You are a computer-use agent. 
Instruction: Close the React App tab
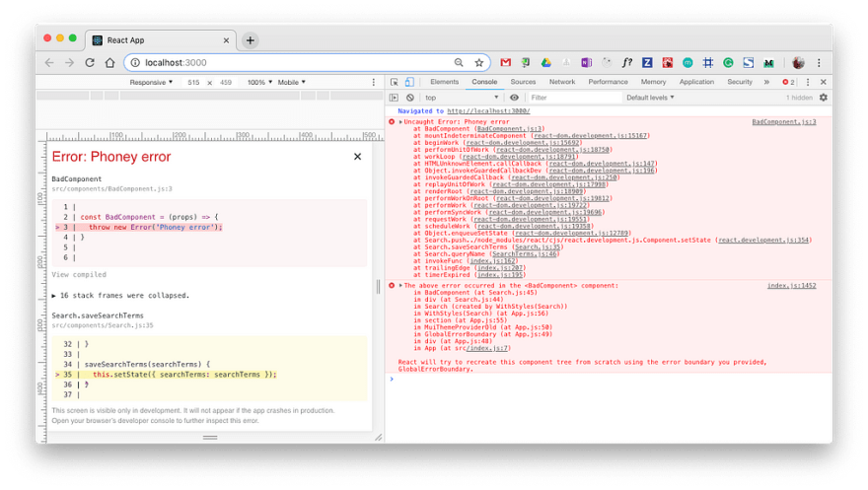click(226, 40)
